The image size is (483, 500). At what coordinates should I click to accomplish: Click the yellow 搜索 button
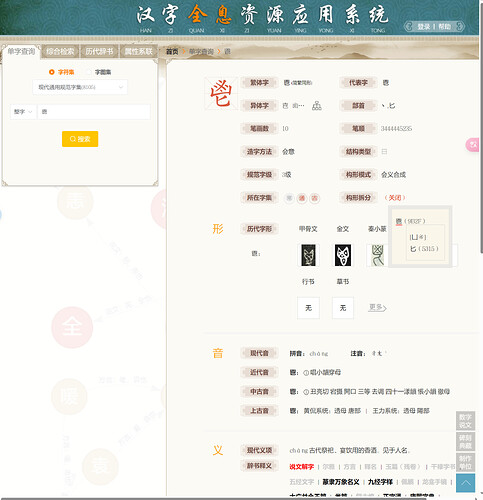click(x=80, y=139)
